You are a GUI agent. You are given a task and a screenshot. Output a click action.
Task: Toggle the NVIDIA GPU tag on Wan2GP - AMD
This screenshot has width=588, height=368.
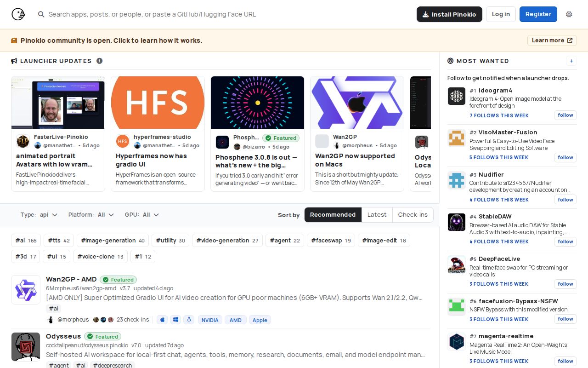210,320
